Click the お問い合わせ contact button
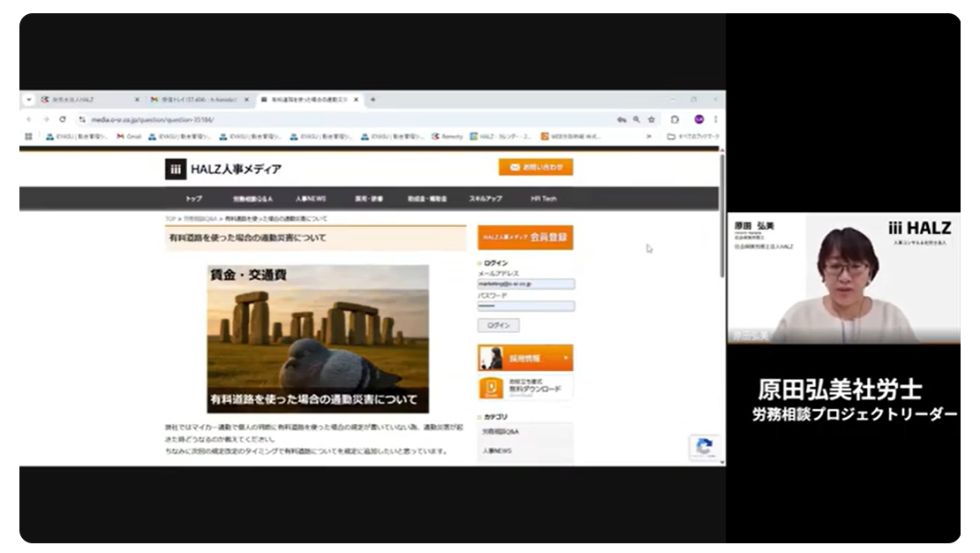This screenshot has width=980, height=553. tap(535, 167)
